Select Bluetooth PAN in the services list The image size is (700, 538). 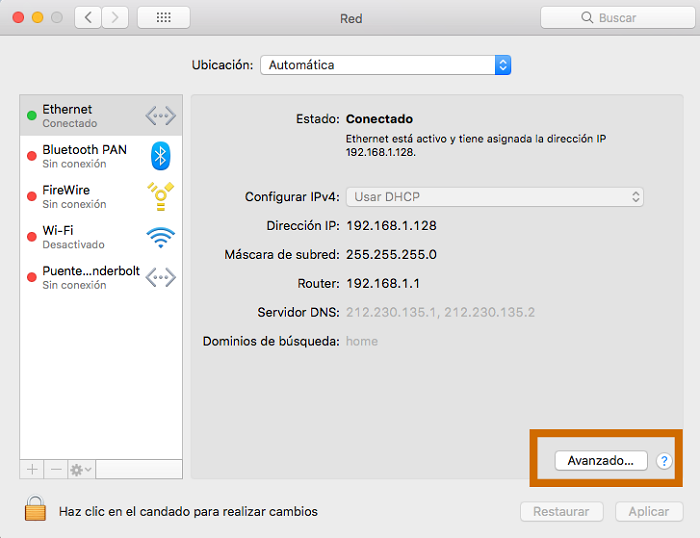click(x=85, y=156)
